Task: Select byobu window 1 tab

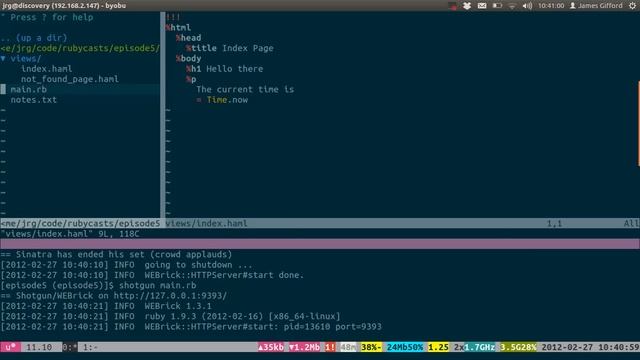Action: 90,347
